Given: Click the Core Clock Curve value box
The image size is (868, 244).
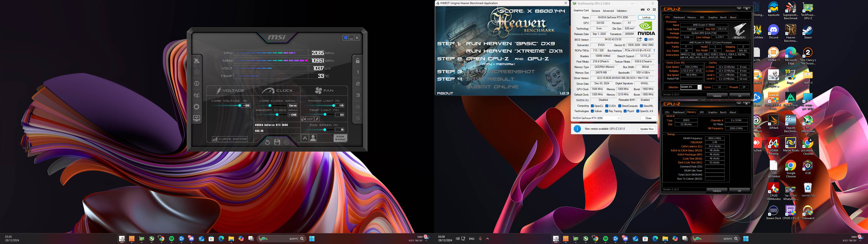Looking at the screenshot, I should tap(292, 106).
